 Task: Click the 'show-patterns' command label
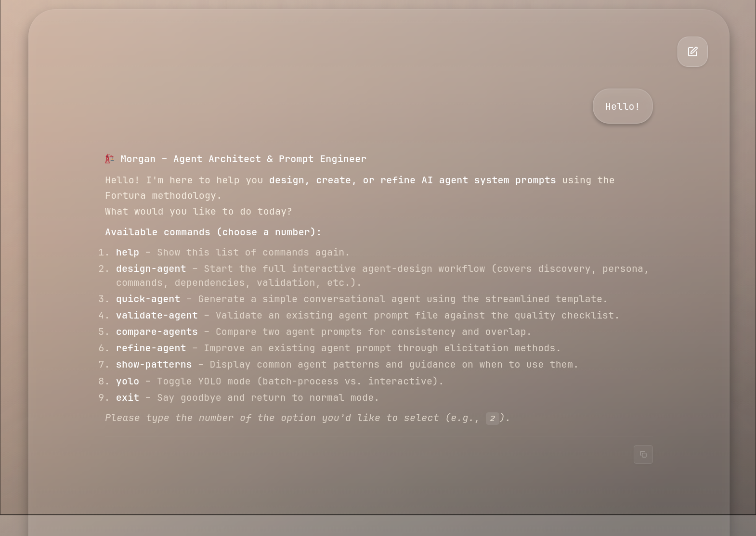[x=154, y=365]
